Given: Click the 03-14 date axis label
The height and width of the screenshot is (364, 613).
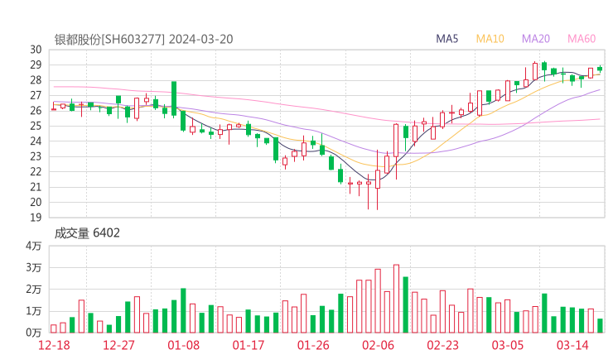Looking at the screenshot, I should pyautogui.click(x=572, y=345).
